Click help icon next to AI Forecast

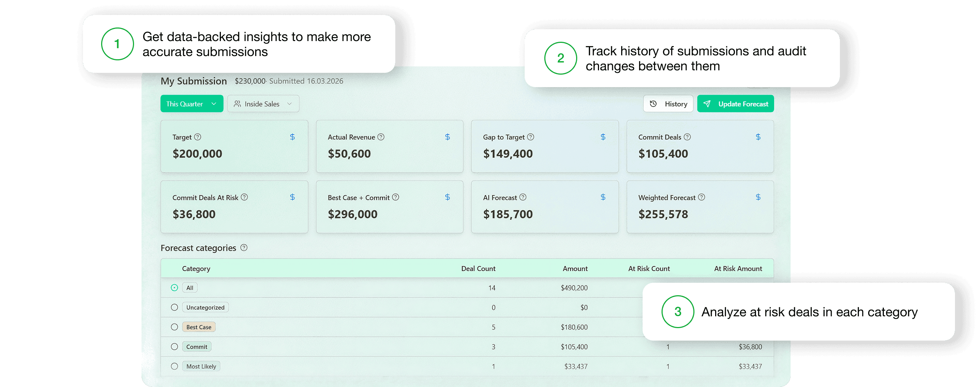pos(523,197)
